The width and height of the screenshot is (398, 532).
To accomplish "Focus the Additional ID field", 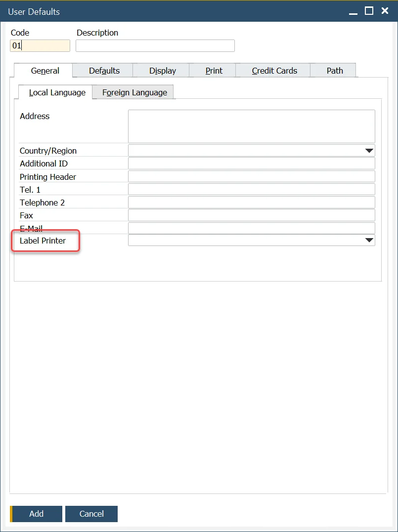I will coord(251,164).
